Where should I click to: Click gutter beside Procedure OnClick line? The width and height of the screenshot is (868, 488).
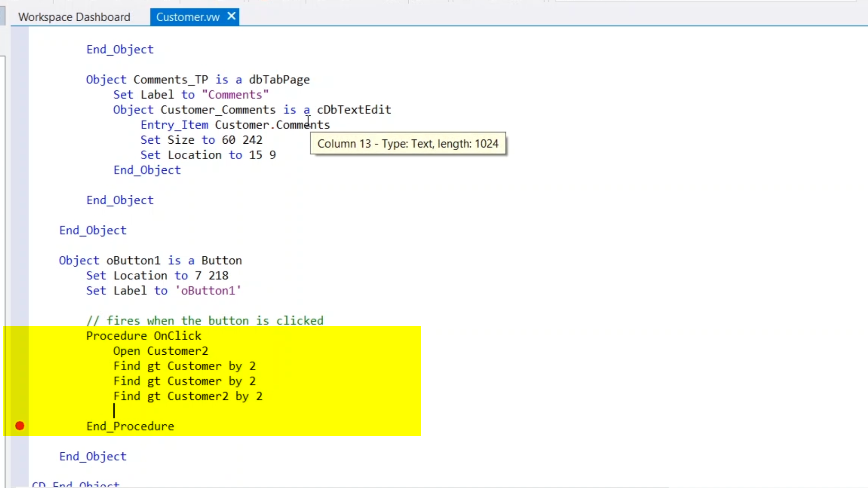pyautogui.click(x=19, y=336)
